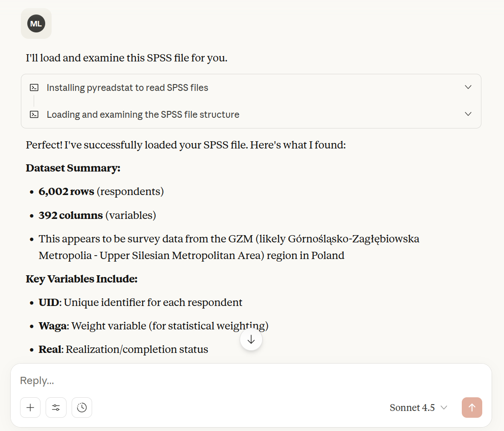Send the message with the up arrow button

[x=472, y=408]
